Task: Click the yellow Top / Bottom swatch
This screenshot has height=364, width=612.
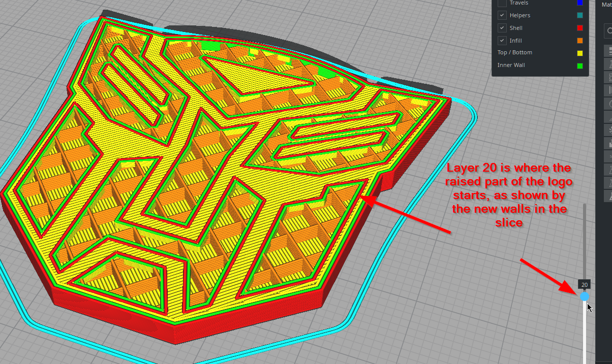Action: click(x=580, y=53)
